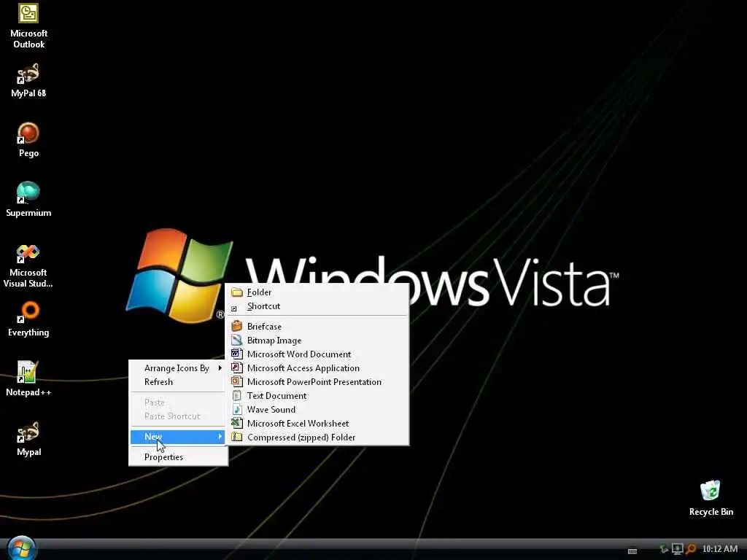Expand the Arrange Icons By submenu

point(178,368)
